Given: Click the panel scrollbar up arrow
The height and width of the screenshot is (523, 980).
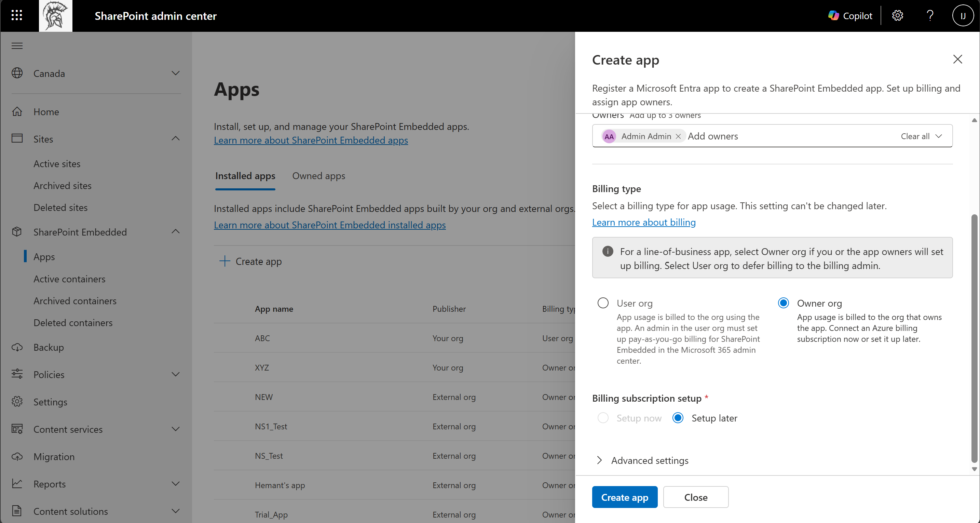Looking at the screenshot, I should coord(974,120).
